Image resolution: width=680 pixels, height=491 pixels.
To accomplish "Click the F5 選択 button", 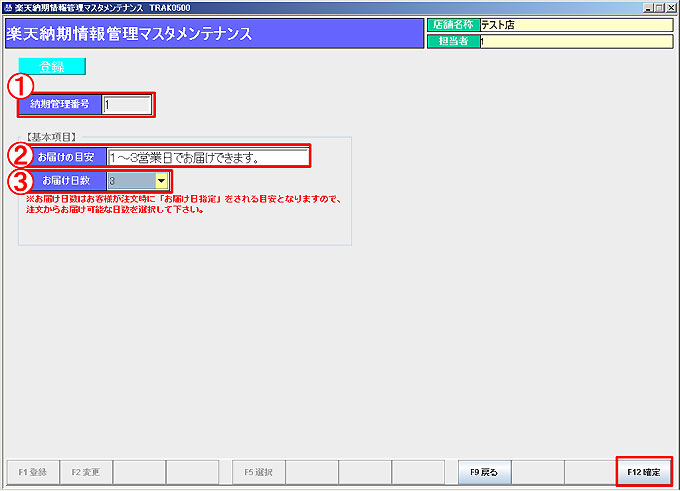I will tap(258, 472).
